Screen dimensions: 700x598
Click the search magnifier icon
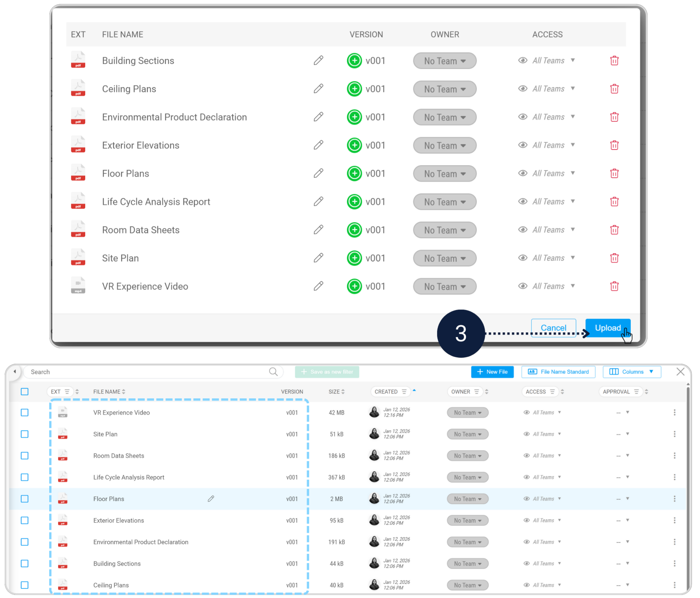pos(273,372)
